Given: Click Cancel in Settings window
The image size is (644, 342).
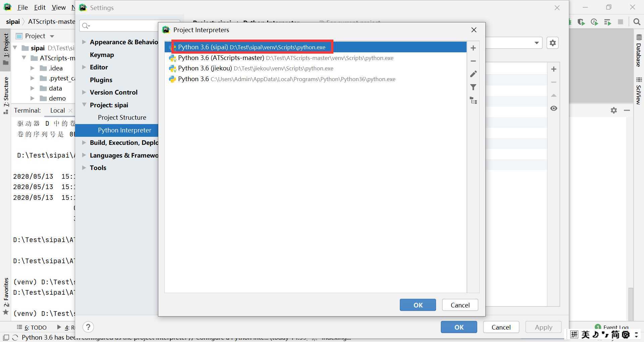Looking at the screenshot, I should point(501,327).
